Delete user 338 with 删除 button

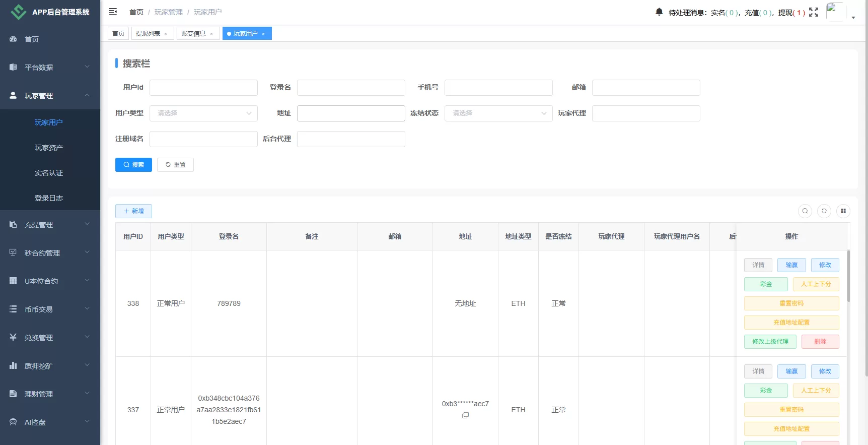tap(820, 342)
